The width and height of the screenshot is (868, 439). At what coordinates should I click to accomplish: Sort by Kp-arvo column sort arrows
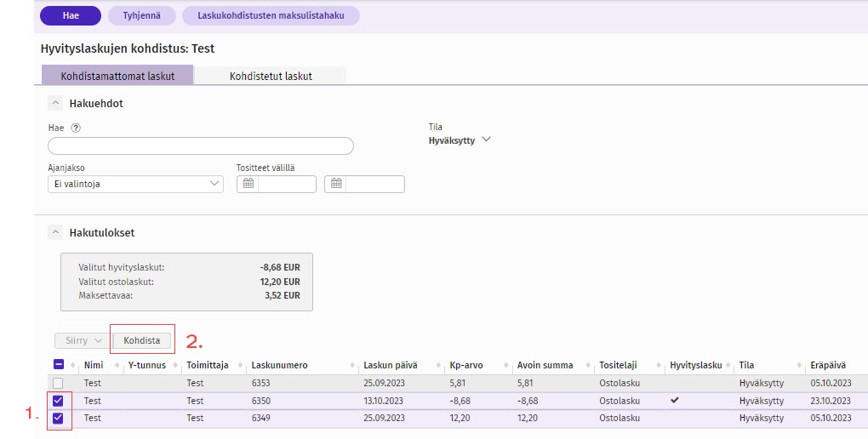click(506, 365)
